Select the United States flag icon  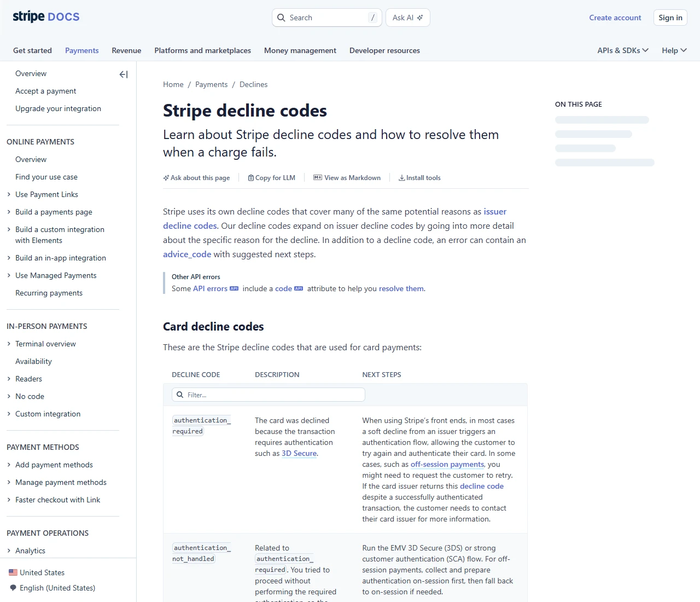pos(13,572)
